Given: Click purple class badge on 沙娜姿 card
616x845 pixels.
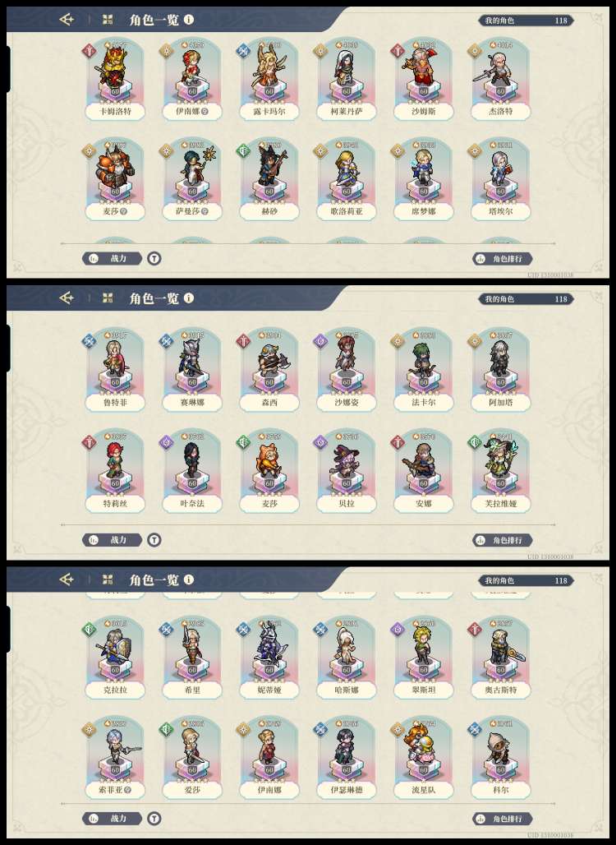Looking at the screenshot, I should click(x=320, y=341).
